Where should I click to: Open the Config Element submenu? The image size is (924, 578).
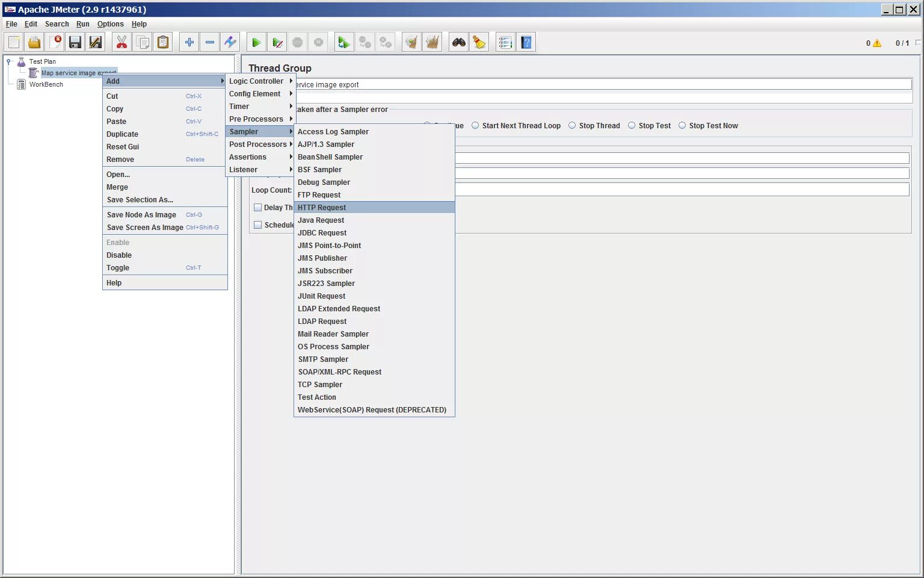[x=260, y=93]
